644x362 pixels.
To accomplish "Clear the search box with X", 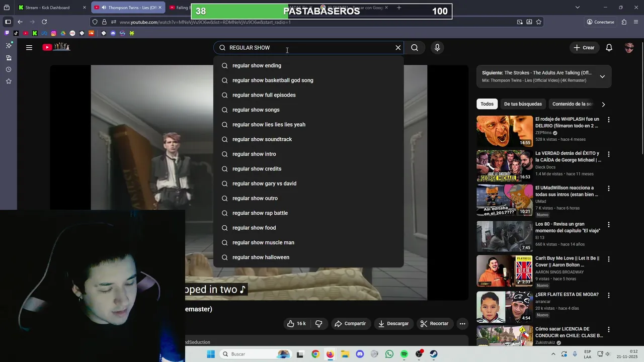I will pos(398,47).
